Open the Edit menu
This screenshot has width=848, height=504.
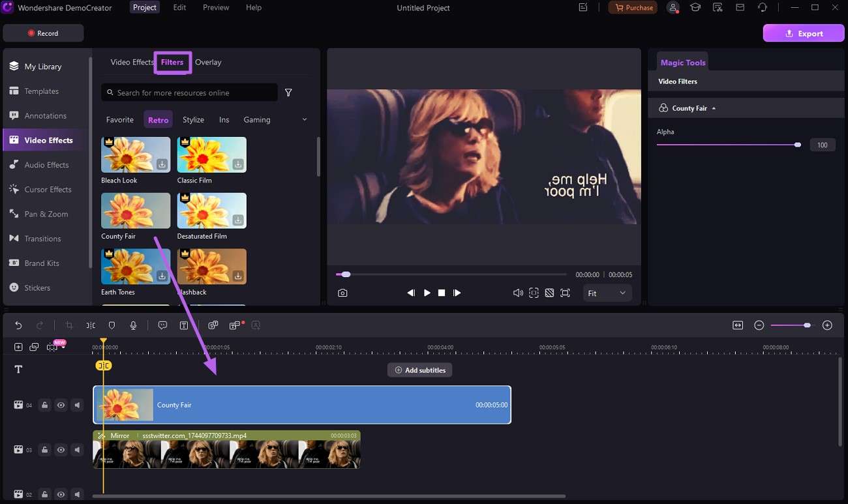(179, 8)
